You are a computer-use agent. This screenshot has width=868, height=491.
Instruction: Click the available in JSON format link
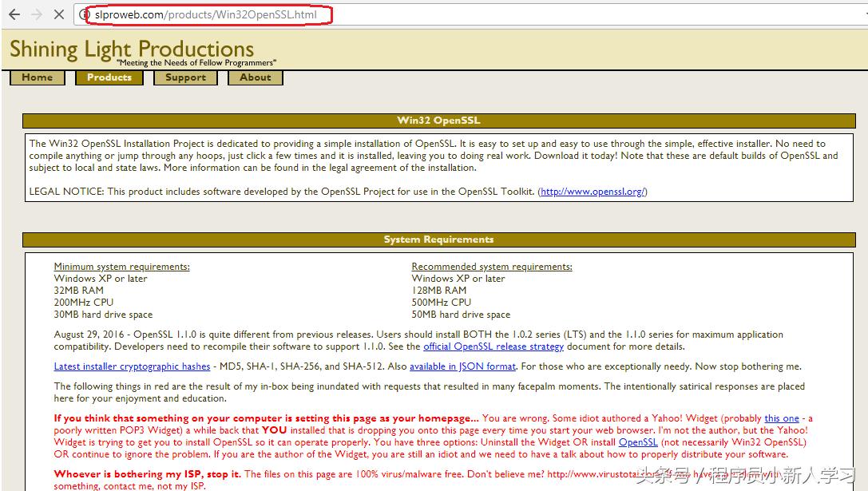[462, 366]
